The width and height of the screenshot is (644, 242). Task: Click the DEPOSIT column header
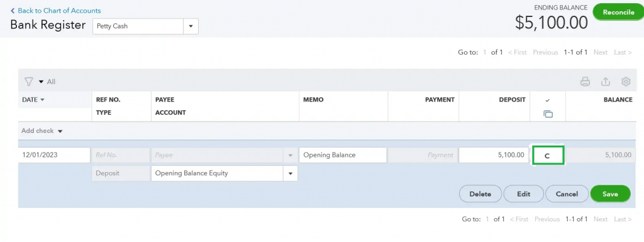coord(512,100)
